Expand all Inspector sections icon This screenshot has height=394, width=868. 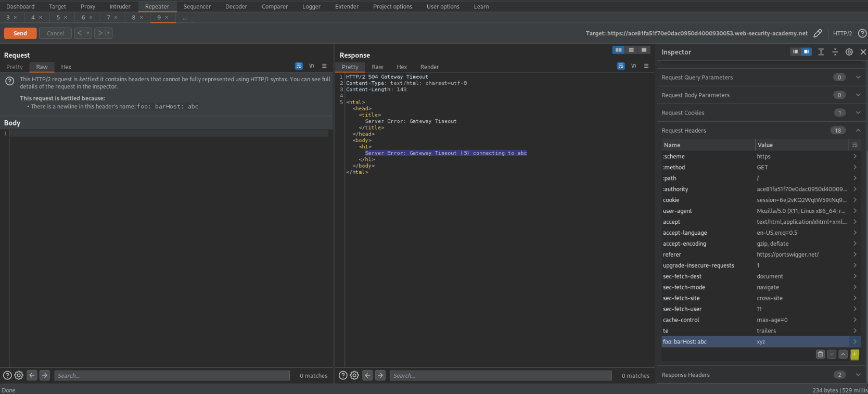point(821,52)
